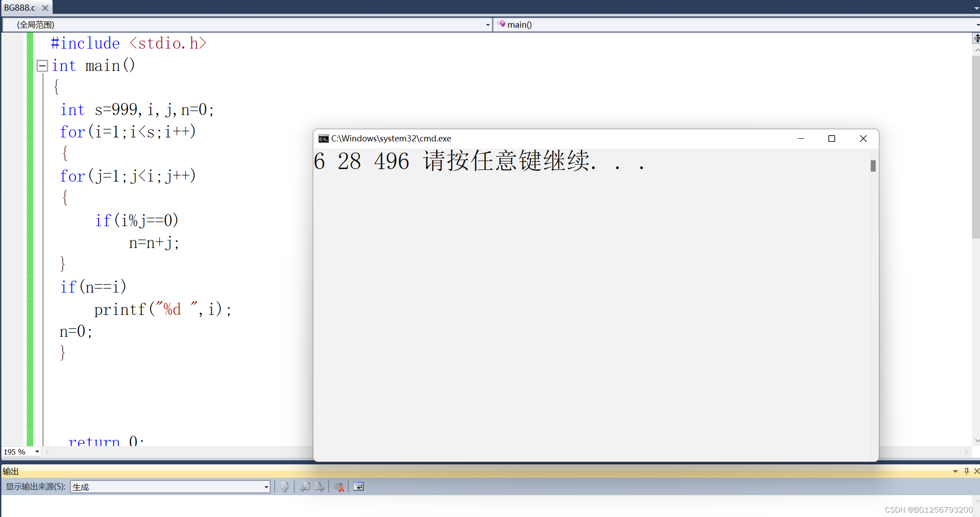The image size is (980, 517).
Task: Toggle word wrap in the Output panel
Action: 358,487
